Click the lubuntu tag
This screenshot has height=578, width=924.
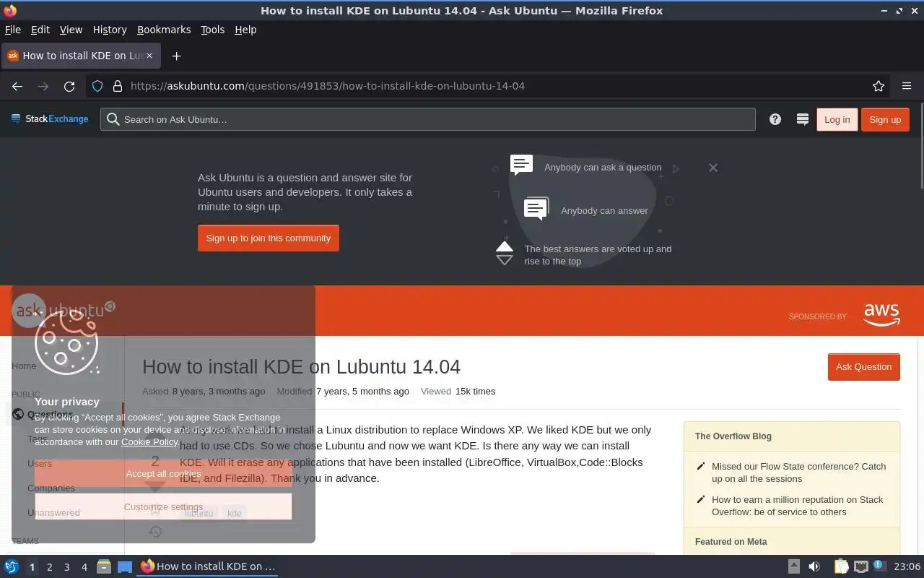pos(199,513)
